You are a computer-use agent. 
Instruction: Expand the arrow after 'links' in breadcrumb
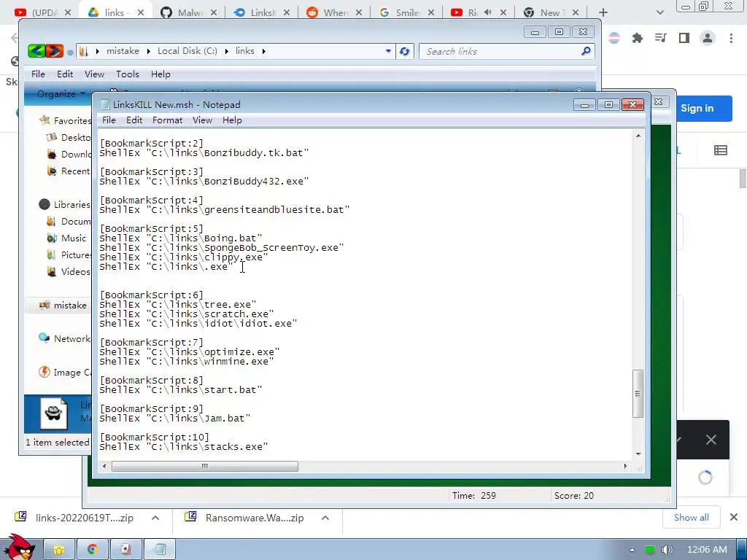[x=263, y=51]
